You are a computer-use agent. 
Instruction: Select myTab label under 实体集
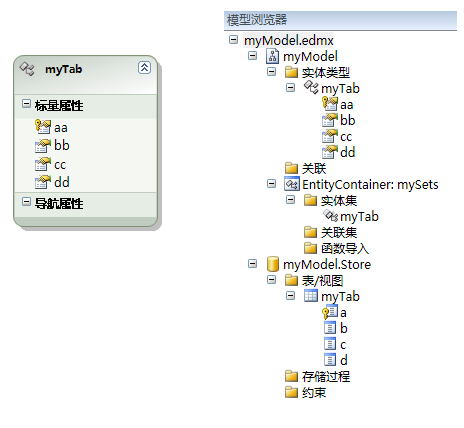(x=359, y=217)
